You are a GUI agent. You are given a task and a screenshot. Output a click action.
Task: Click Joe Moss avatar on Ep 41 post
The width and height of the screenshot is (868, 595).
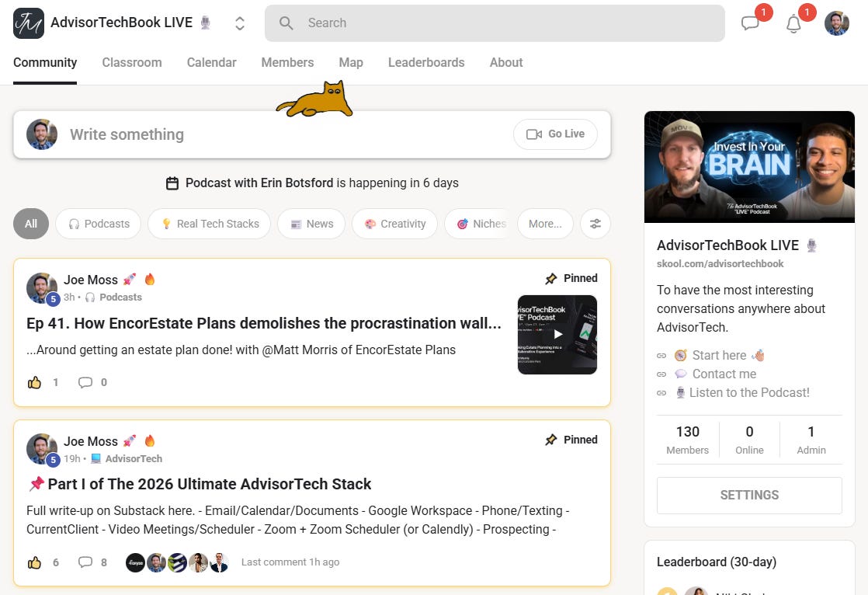tap(41, 288)
